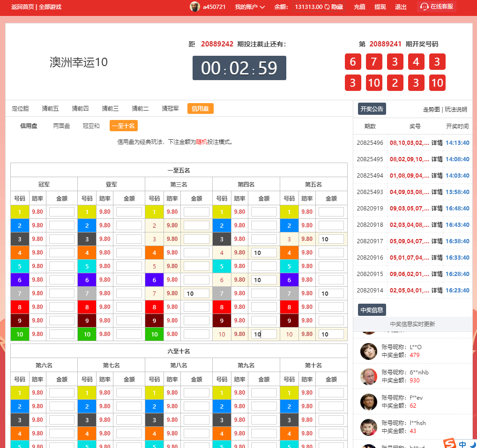
Task: Toggle 隐藏 to hide the account balance
Action: 337,7
